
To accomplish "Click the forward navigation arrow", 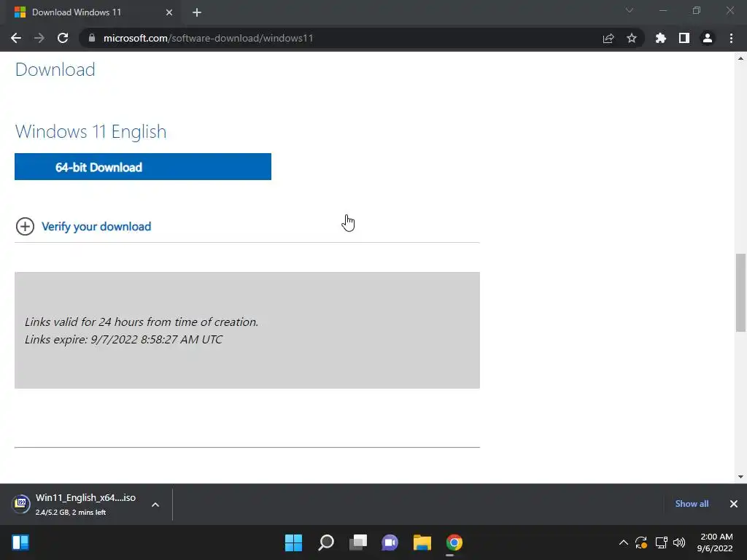I will (39, 38).
